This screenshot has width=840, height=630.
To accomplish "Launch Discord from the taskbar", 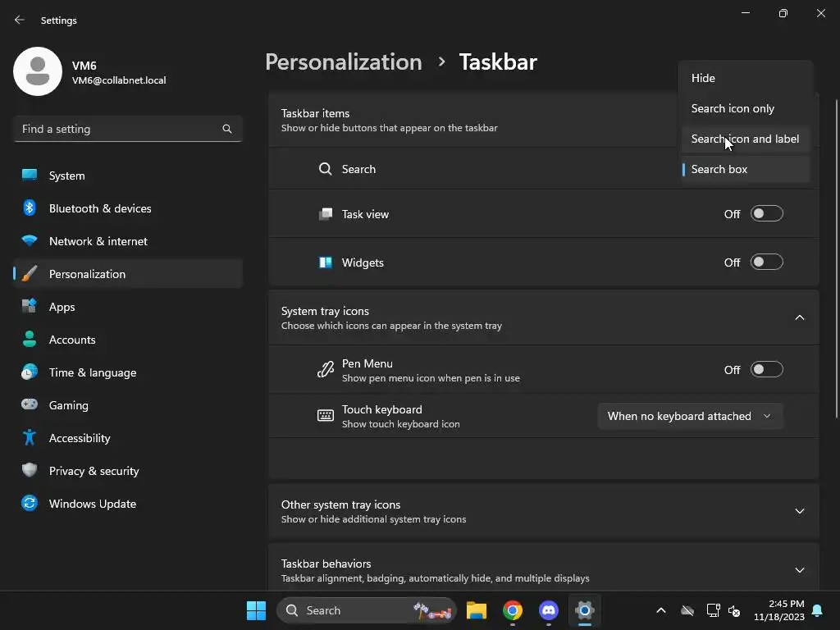I will 549,610.
